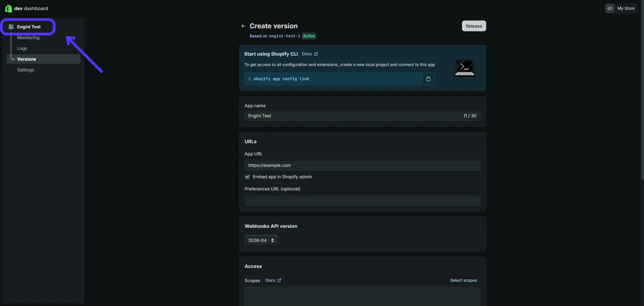
Task: Click the dev dashboard title text
Action: coord(31,8)
